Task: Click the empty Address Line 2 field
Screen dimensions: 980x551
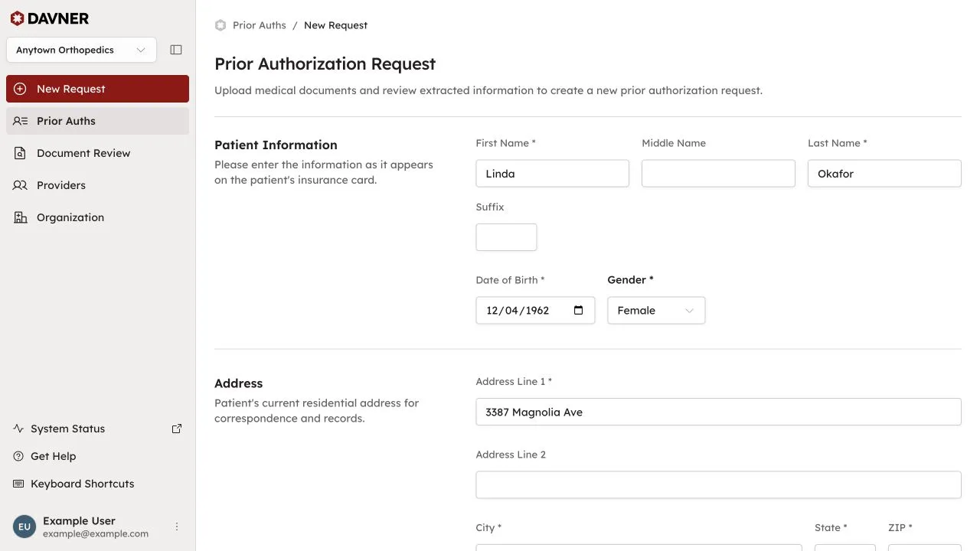Action: [718, 484]
